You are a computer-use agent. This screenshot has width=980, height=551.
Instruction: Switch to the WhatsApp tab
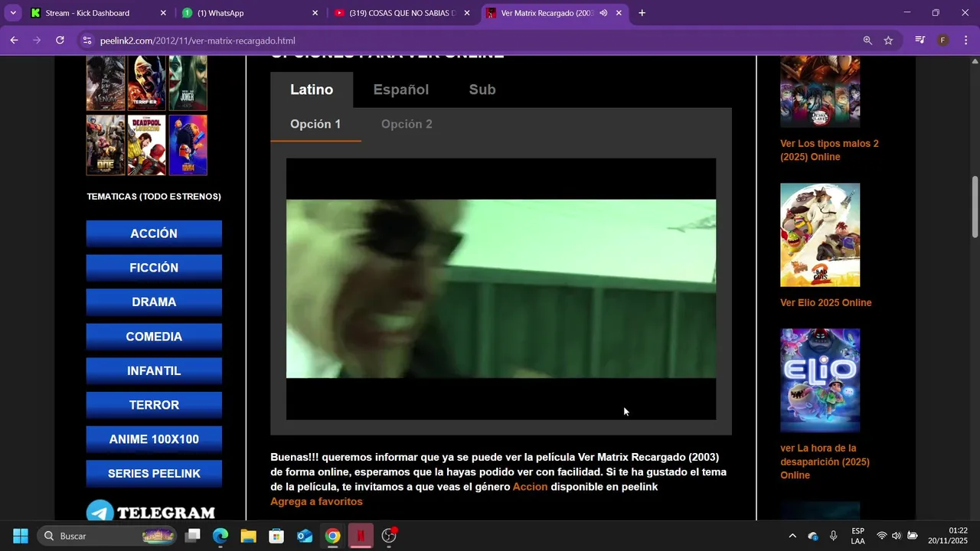pyautogui.click(x=250, y=13)
